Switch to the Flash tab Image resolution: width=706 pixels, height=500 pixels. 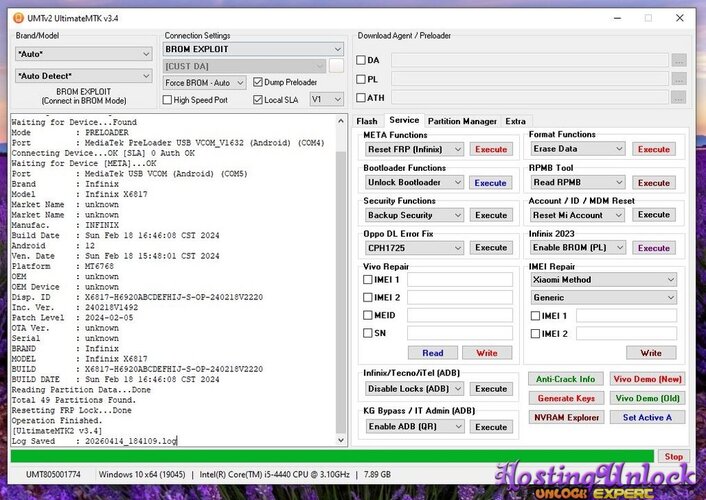click(367, 121)
